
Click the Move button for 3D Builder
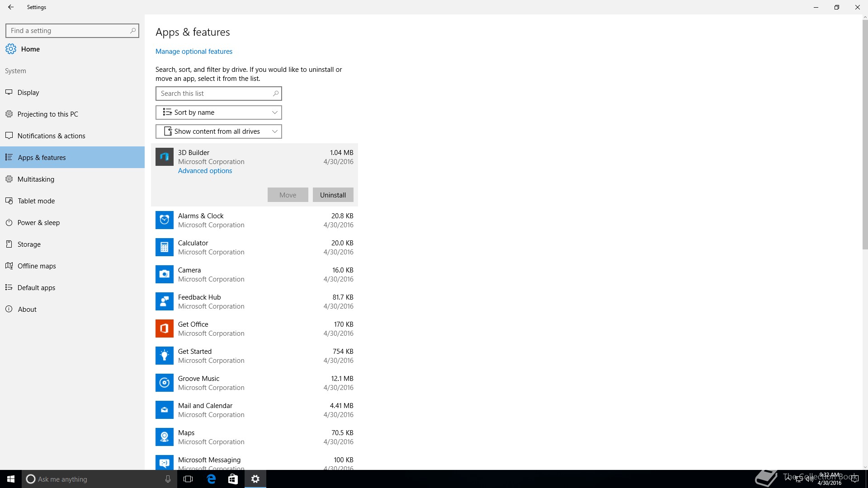tap(288, 195)
